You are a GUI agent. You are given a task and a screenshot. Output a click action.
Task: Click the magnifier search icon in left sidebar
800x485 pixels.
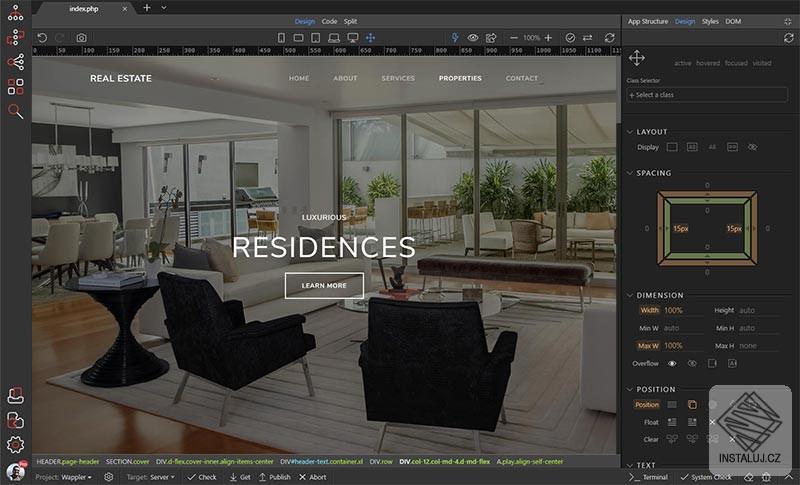point(15,111)
